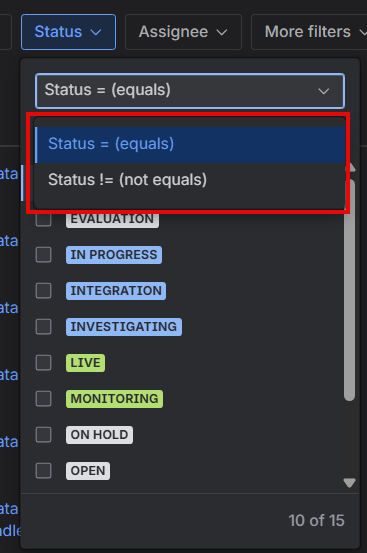Open the Assignee filter dropdown
The height and width of the screenshot is (553, 367).
pyautogui.click(x=183, y=32)
